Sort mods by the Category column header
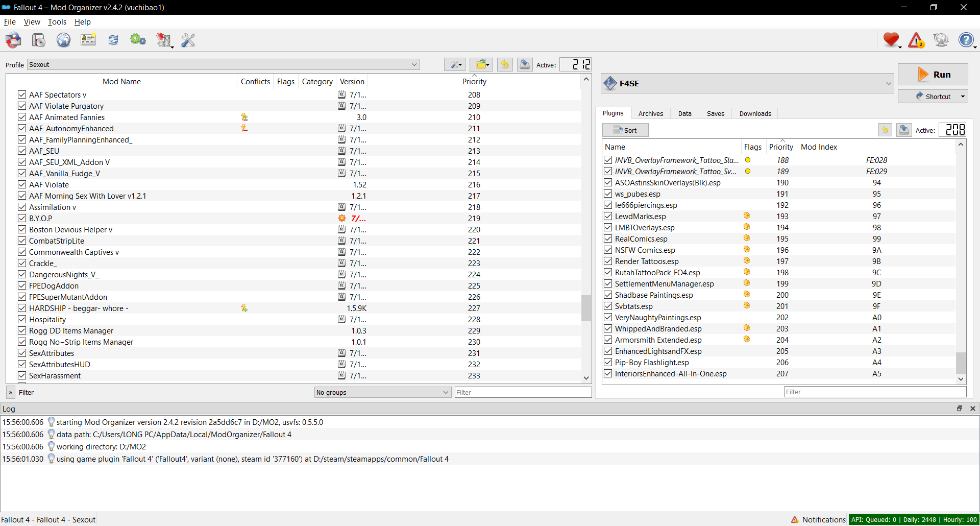 [317, 82]
